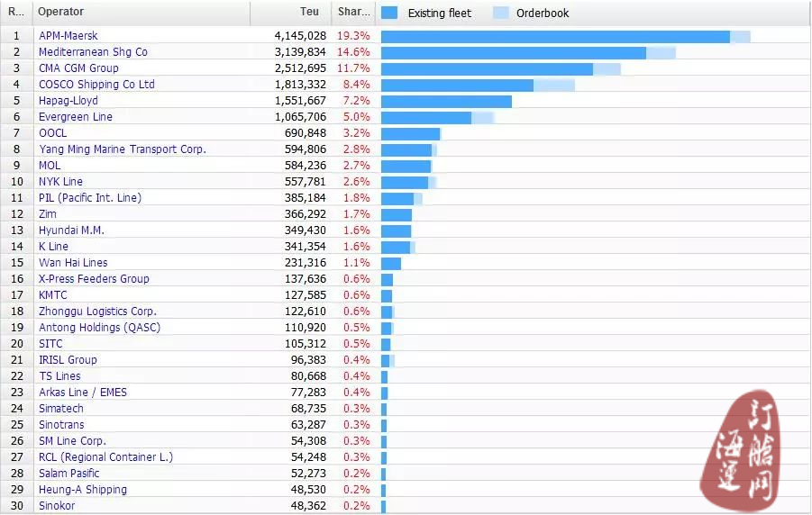Open the Zim operator link

coord(48,214)
